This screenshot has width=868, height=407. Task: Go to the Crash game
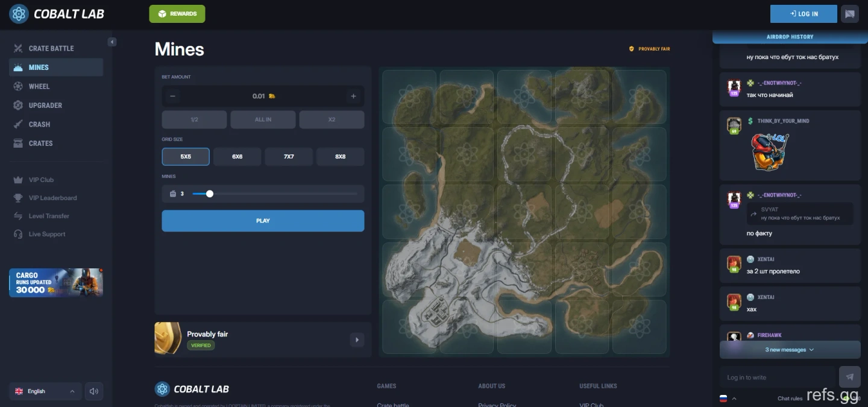point(56,124)
